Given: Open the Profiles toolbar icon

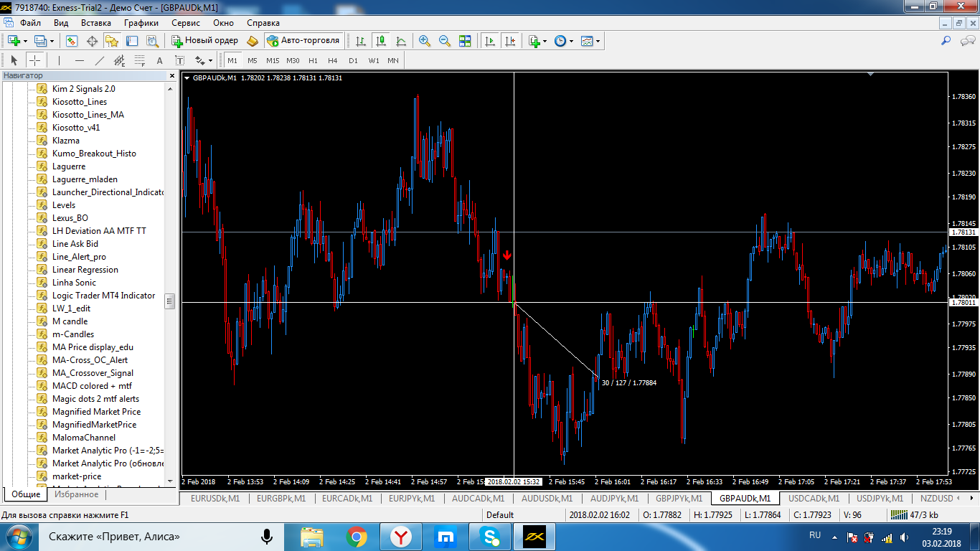Looking at the screenshot, I should coord(40,41).
